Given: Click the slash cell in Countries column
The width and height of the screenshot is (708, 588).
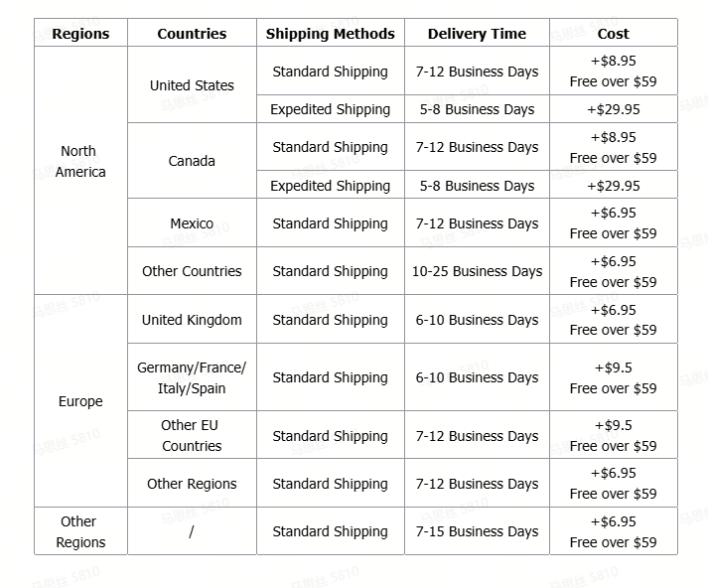Looking at the screenshot, I should (x=192, y=531).
